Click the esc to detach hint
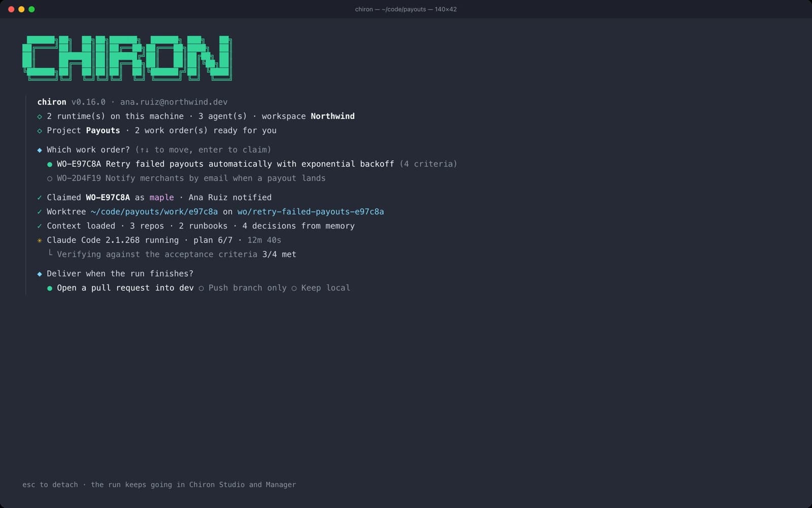The width and height of the screenshot is (812, 508). (50, 485)
